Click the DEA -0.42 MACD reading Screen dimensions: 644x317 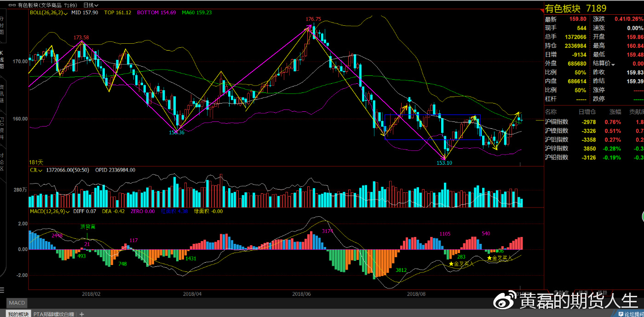[x=113, y=211]
